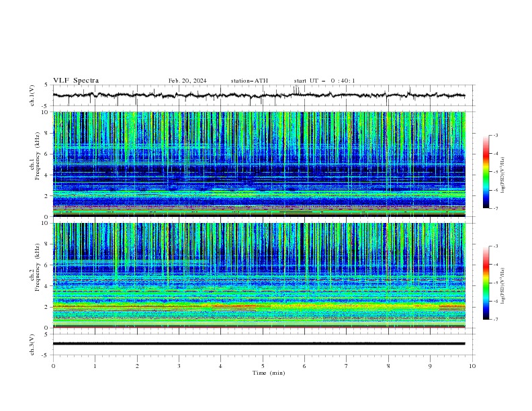
Task: Click time axis tick label "2"
Action: (x=137, y=366)
